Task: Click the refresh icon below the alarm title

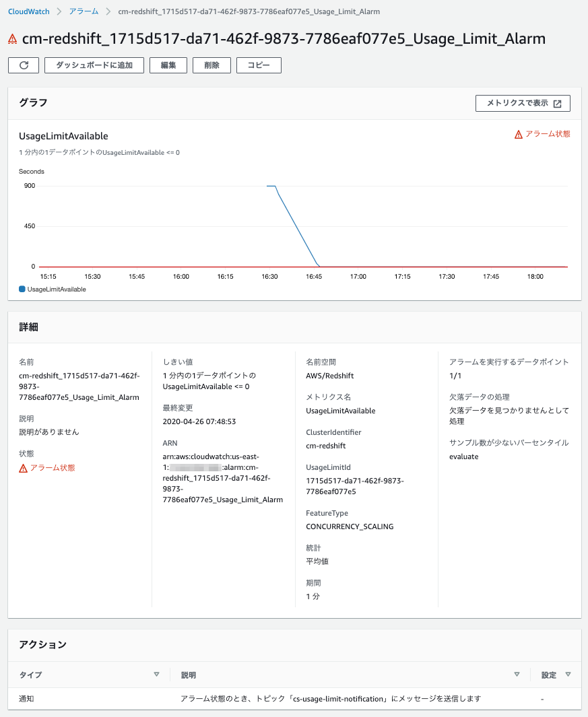Action: point(23,65)
